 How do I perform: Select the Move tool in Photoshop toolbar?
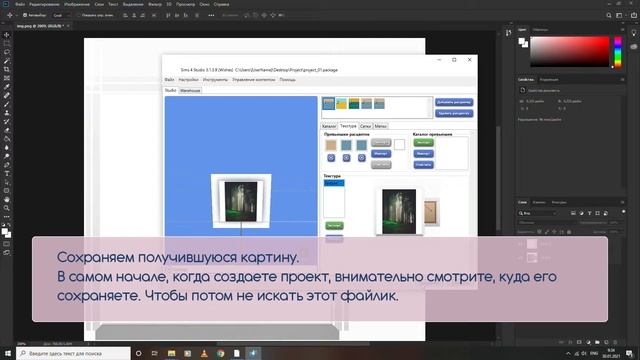(7, 35)
